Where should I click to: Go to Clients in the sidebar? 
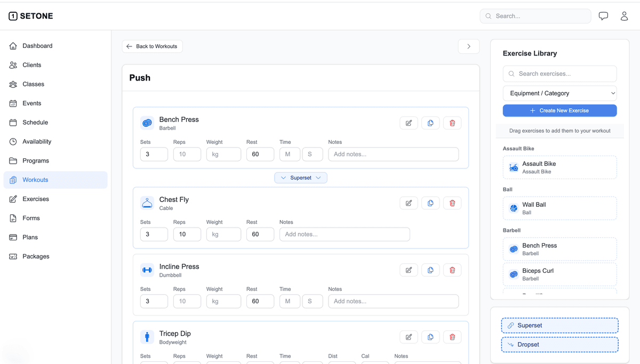55,65
